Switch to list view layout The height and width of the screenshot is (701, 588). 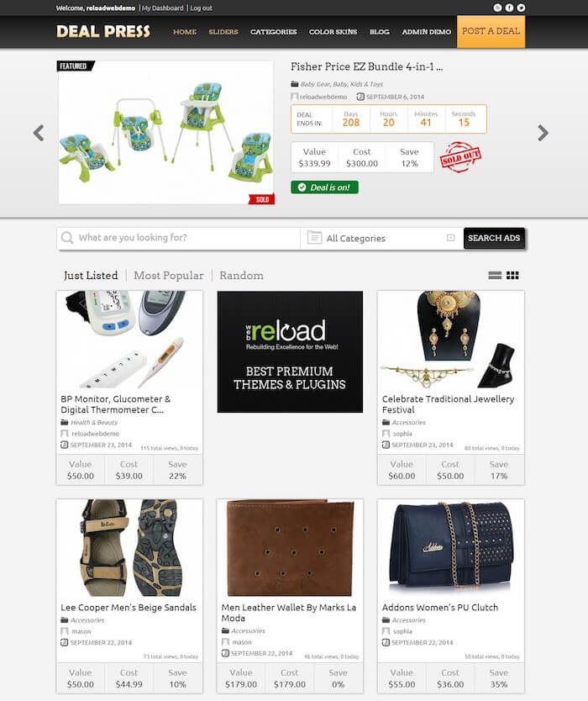click(495, 276)
